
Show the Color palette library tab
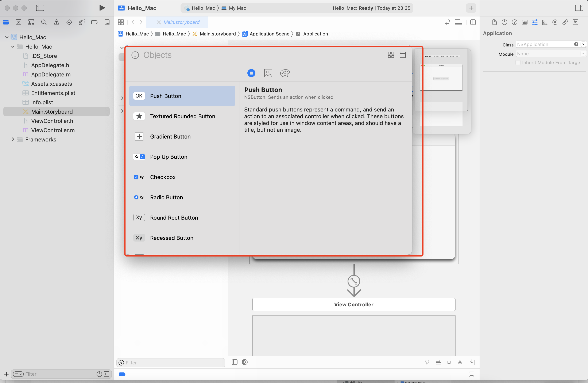coord(285,73)
